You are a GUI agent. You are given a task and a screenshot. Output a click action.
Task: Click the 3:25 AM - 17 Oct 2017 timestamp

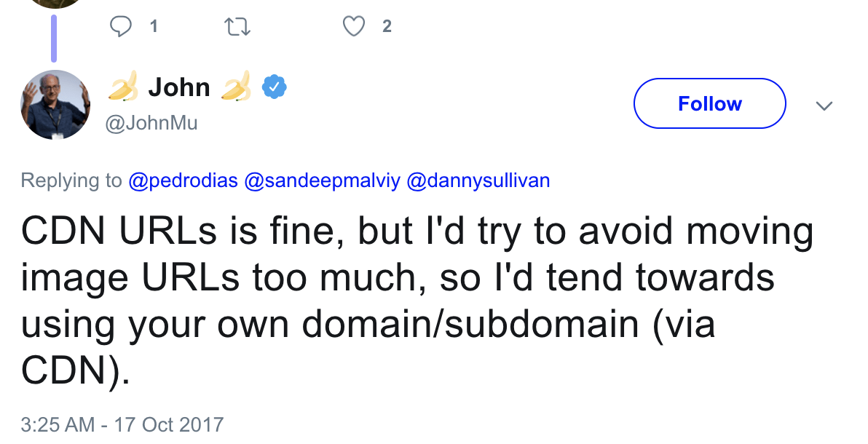pos(122,424)
